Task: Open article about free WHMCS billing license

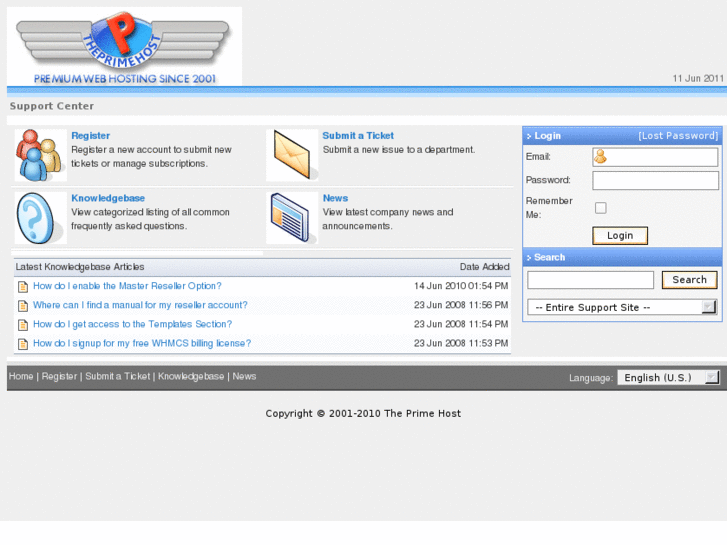Action: click(x=142, y=343)
